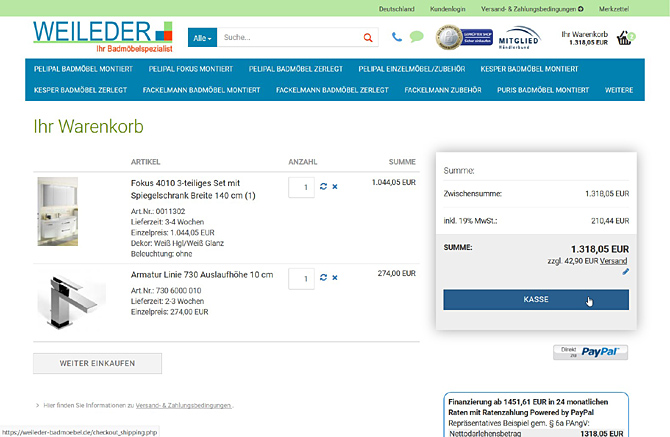Image resolution: width=670 pixels, height=437 pixels.
Task: Click the Weileder logo
Action: (x=103, y=37)
